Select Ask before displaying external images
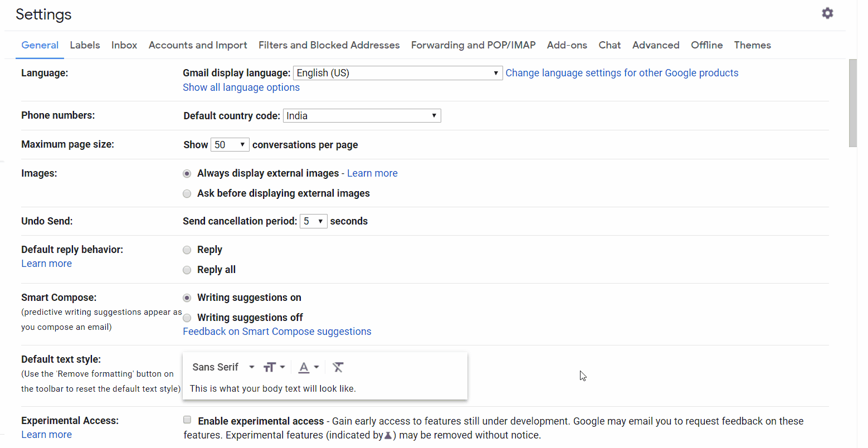The height and width of the screenshot is (448, 868). (x=187, y=194)
